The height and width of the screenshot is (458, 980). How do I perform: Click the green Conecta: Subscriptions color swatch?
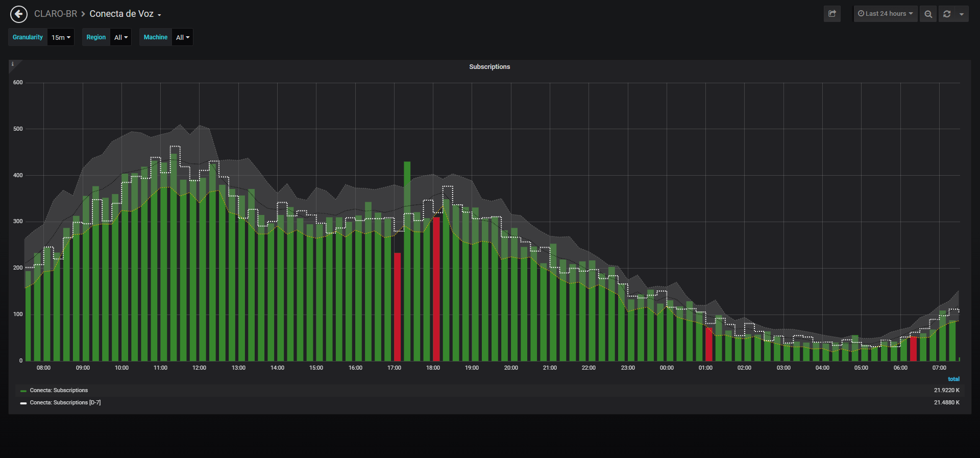click(23, 391)
